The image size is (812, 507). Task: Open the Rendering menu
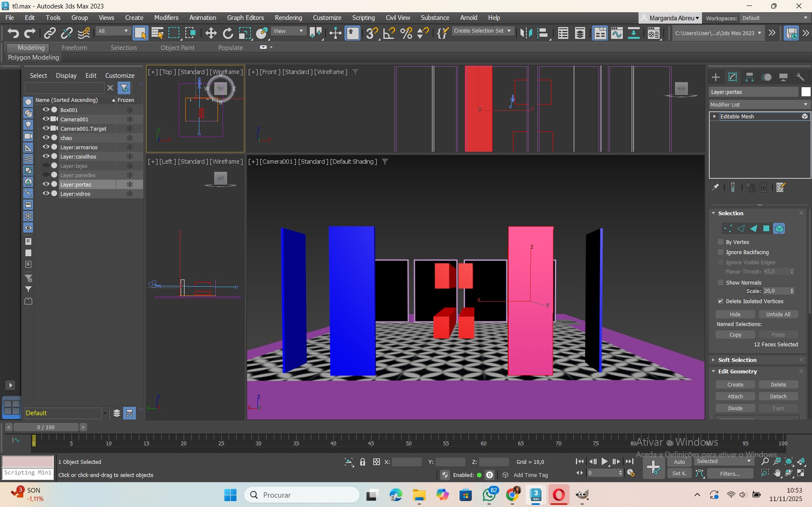click(x=288, y=18)
